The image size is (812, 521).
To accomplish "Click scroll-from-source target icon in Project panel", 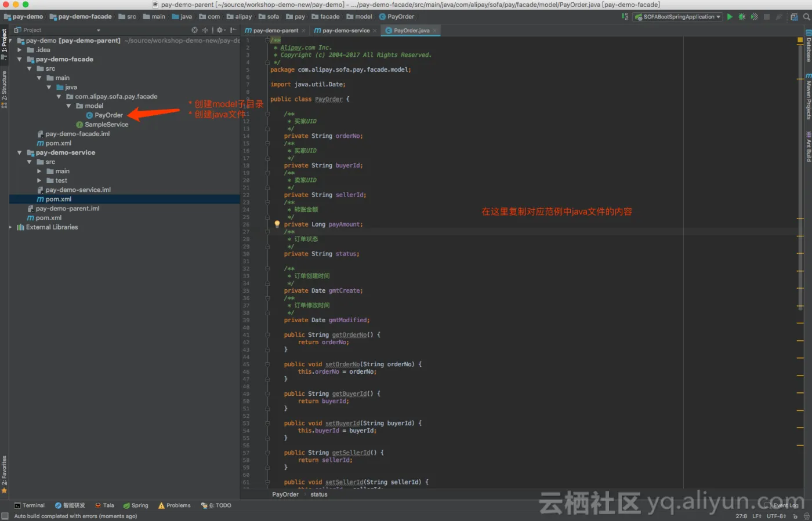I will pos(194,30).
